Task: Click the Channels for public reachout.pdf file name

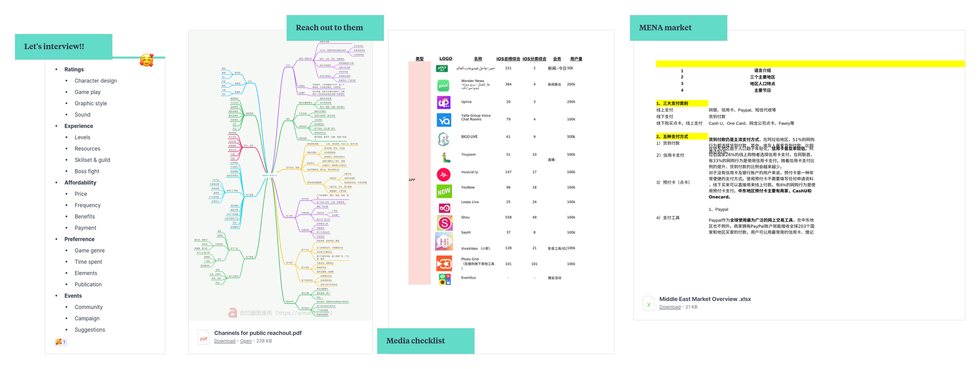Action: 258,333
